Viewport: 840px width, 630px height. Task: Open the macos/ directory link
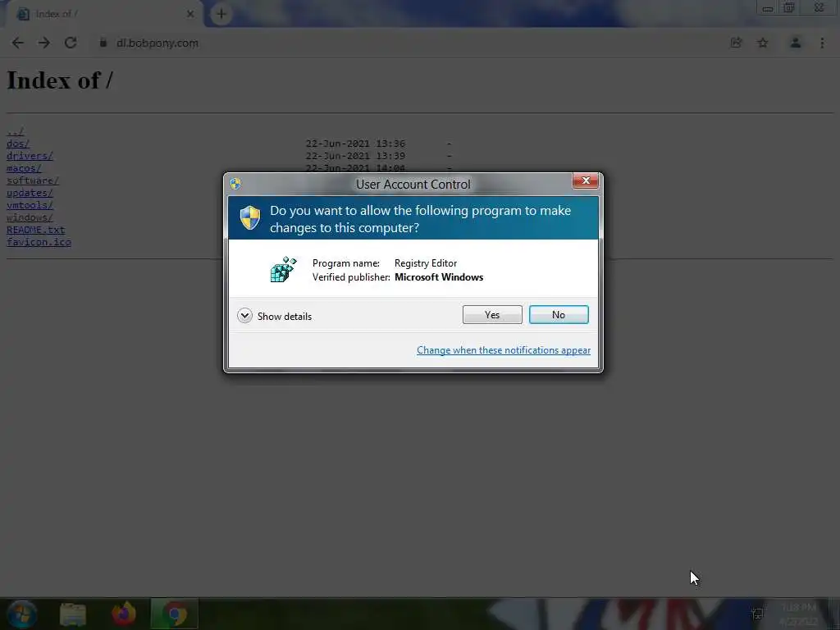[x=24, y=168]
